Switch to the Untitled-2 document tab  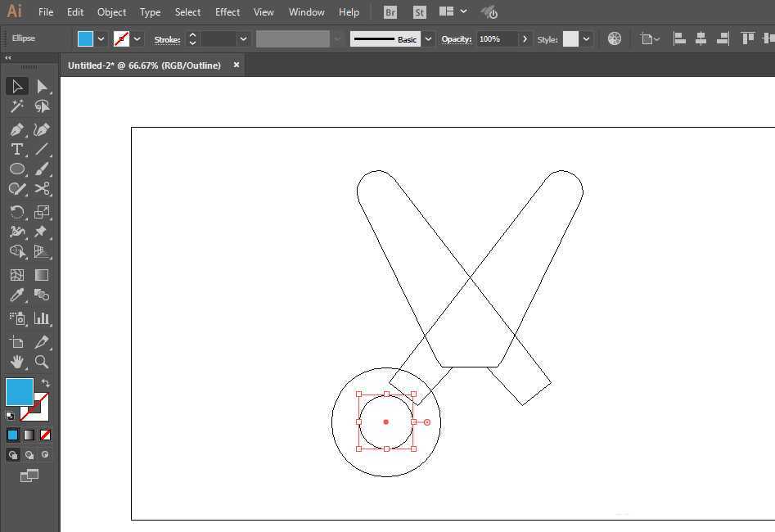(x=144, y=65)
